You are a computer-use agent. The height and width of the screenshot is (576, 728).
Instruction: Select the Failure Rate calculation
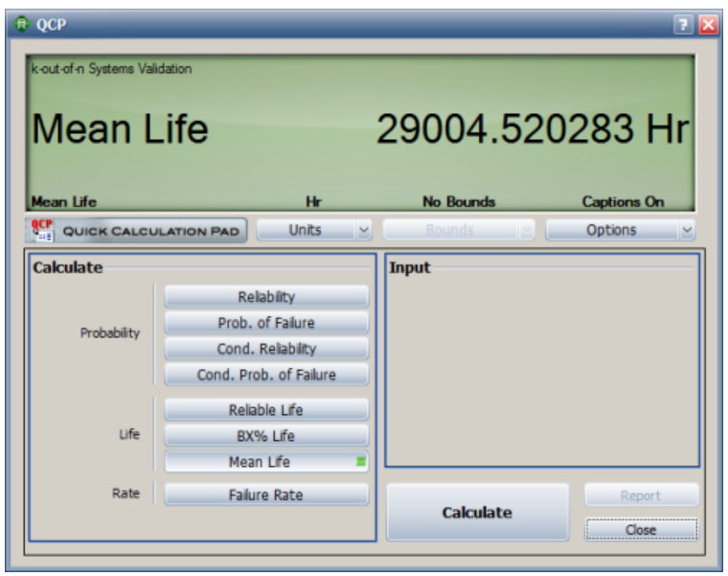pos(266,495)
